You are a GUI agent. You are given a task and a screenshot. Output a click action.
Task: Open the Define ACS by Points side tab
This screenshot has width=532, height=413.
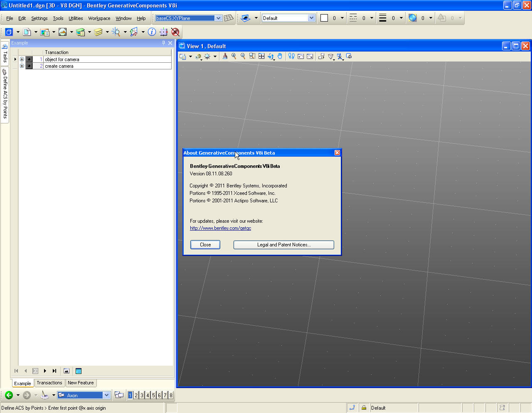[5, 95]
